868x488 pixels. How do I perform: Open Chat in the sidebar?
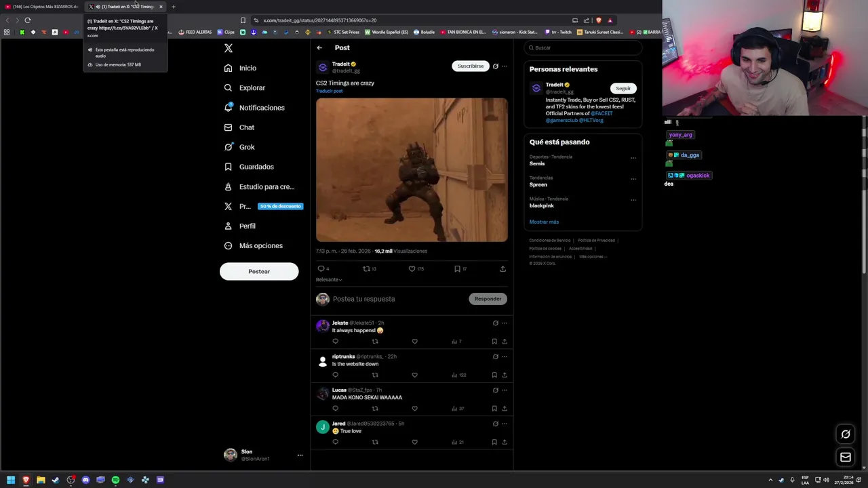tap(239, 127)
